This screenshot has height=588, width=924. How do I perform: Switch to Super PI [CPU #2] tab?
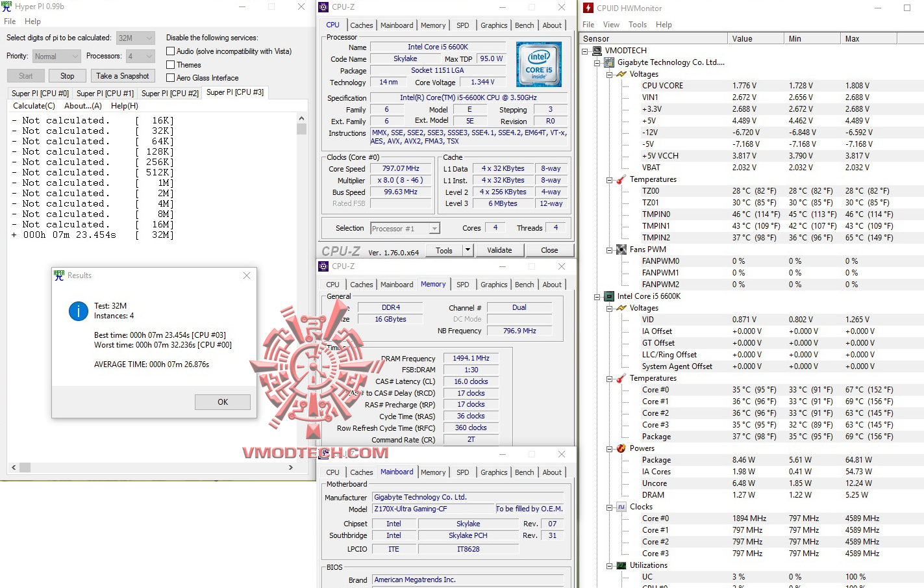tap(170, 94)
